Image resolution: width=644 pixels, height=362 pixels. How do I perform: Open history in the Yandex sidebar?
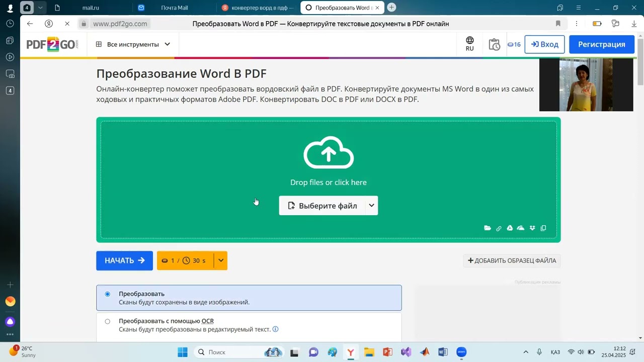pyautogui.click(x=10, y=24)
